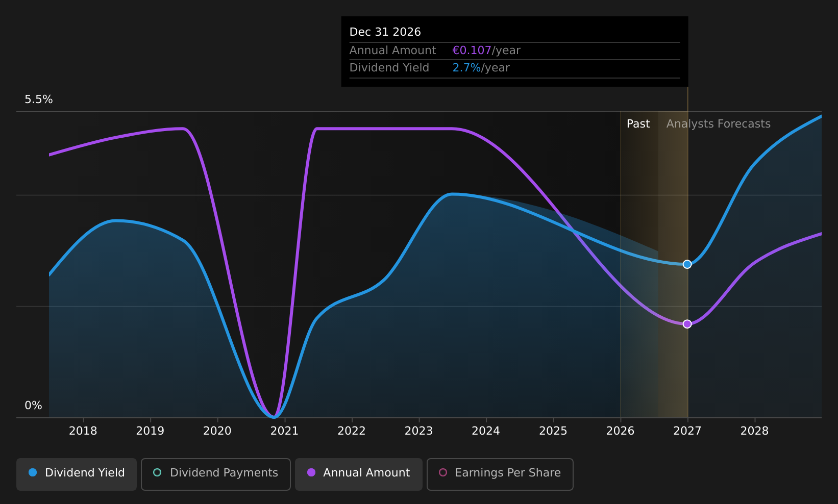This screenshot has height=504, width=838.
Task: Click the 2024 x-axis label
Action: click(486, 431)
